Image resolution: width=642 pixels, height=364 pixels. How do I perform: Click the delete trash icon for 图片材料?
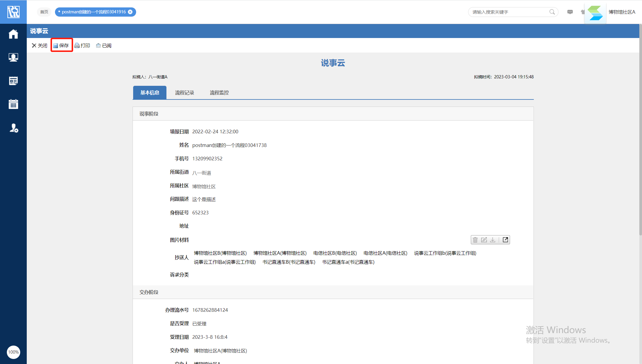coord(475,240)
